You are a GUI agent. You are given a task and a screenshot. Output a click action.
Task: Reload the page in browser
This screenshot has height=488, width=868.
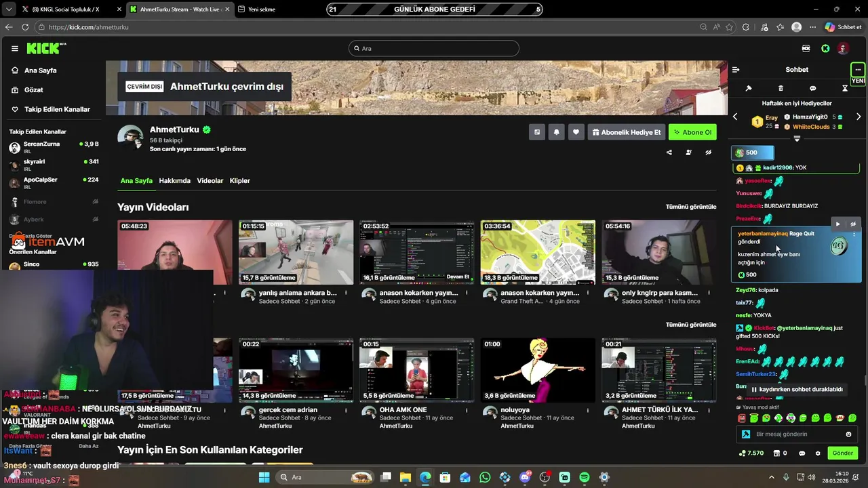[25, 27]
